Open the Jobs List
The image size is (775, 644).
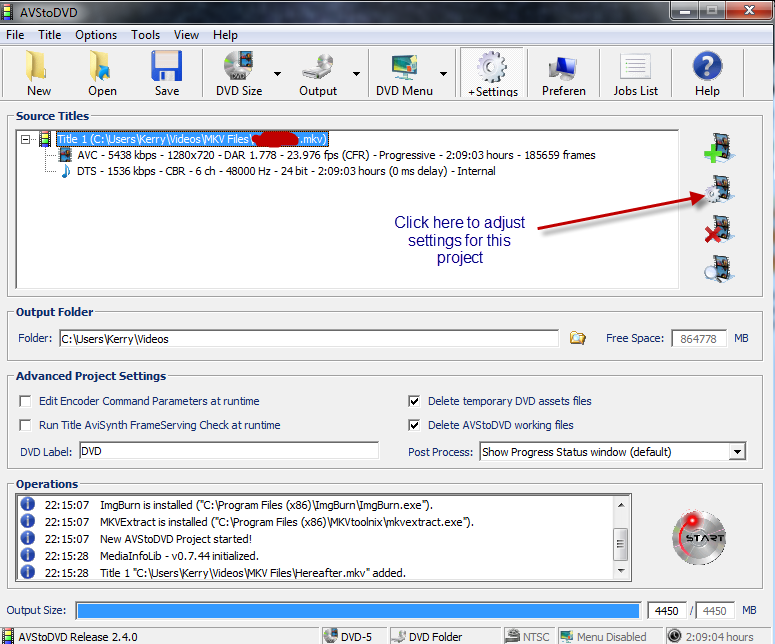pyautogui.click(x=636, y=73)
